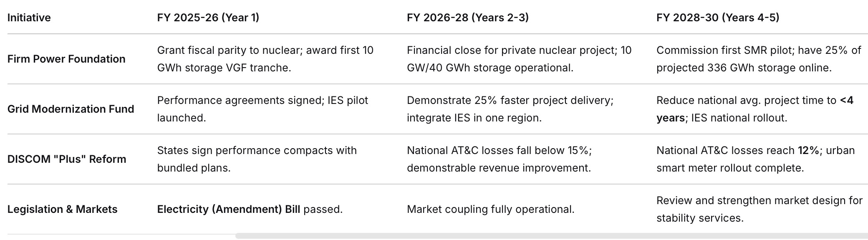Select the Grid Modernization Fund row label
The image size is (868, 240).
71,109
